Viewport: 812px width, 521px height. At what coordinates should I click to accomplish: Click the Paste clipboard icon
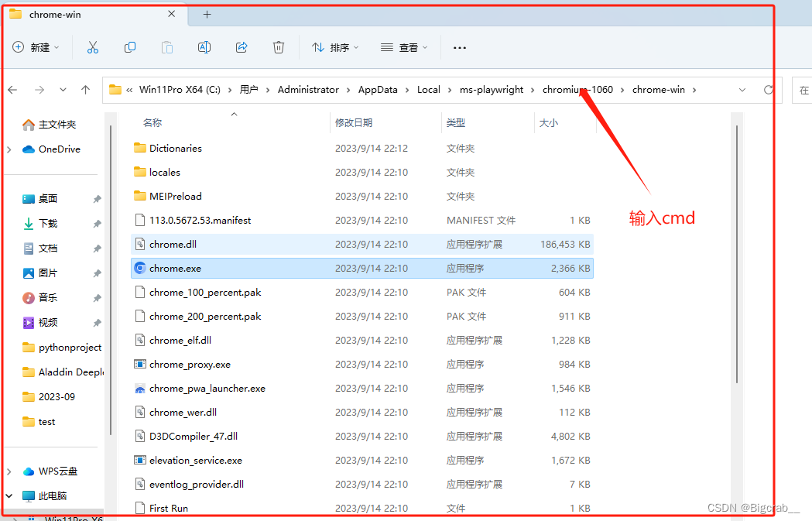pyautogui.click(x=166, y=48)
